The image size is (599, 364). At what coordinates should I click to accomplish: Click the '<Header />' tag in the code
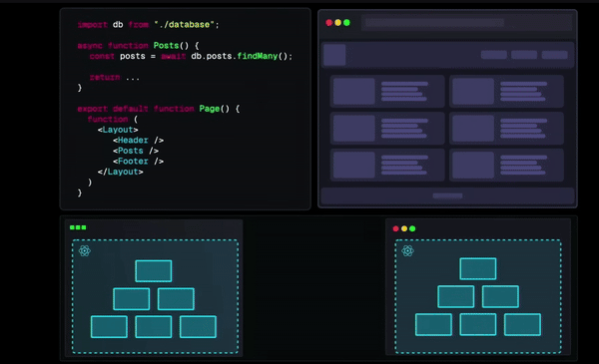(x=139, y=140)
